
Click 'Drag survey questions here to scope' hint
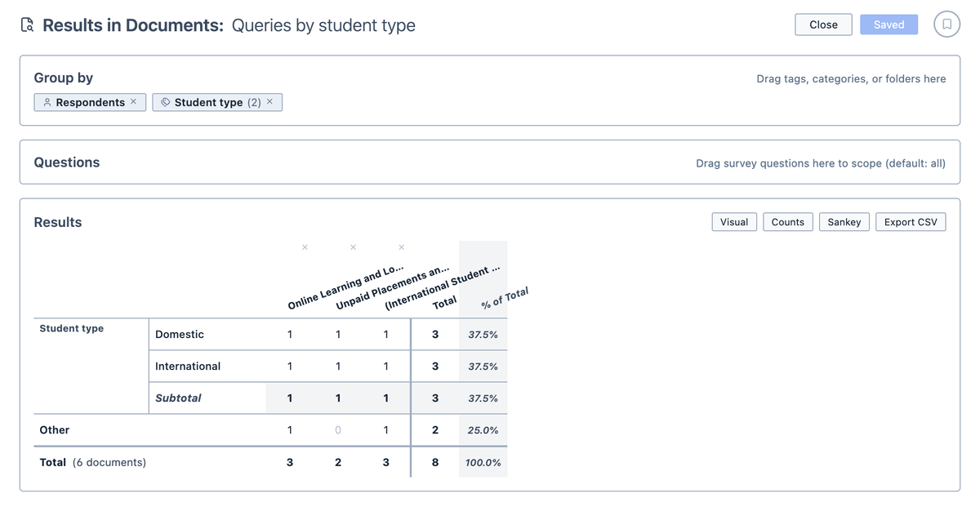click(821, 163)
